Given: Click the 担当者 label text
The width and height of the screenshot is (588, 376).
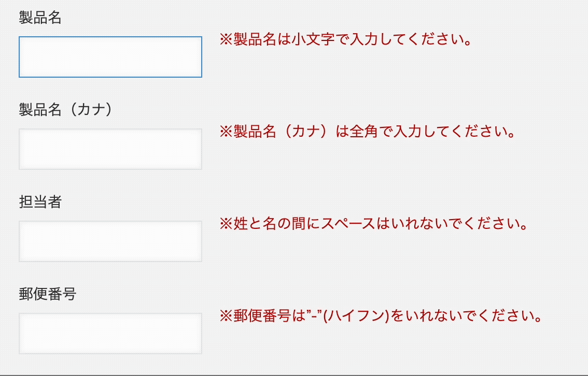Looking at the screenshot, I should 40,202.
